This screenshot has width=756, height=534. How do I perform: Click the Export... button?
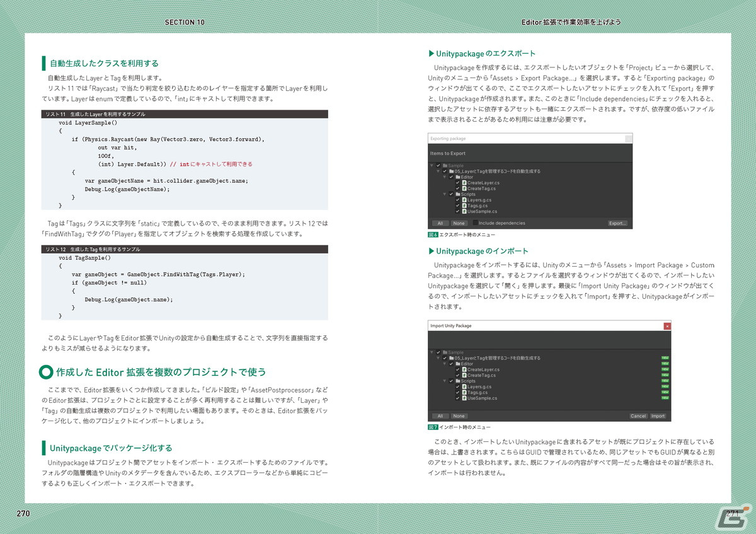(617, 223)
